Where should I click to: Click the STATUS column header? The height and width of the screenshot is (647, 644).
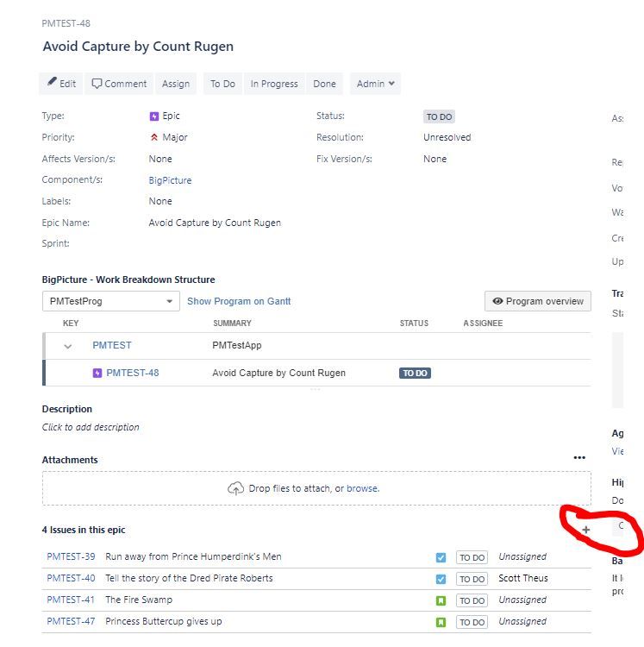[414, 323]
